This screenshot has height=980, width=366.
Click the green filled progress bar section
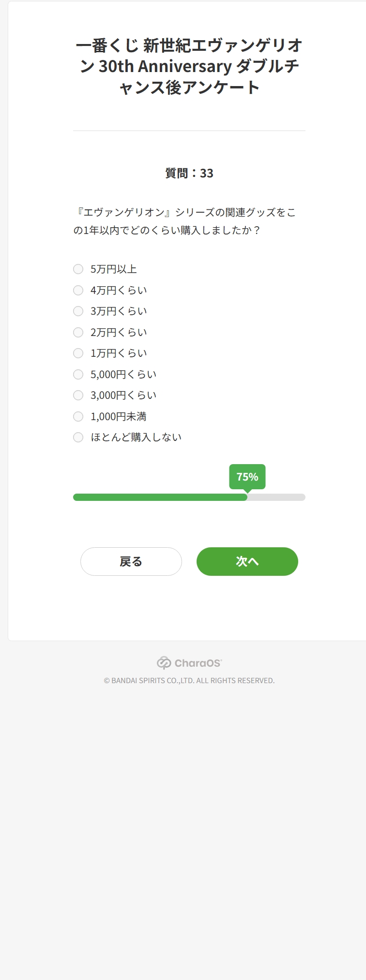tap(160, 497)
